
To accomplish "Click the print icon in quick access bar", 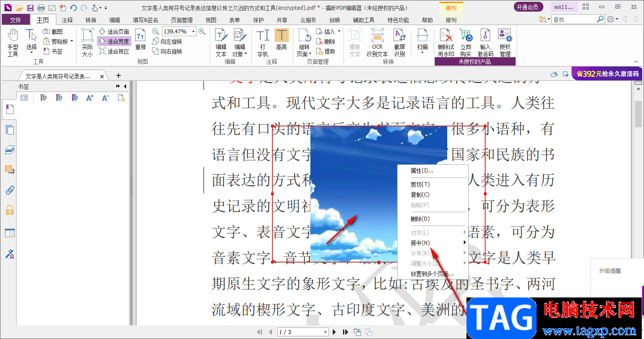I will [x=41, y=8].
